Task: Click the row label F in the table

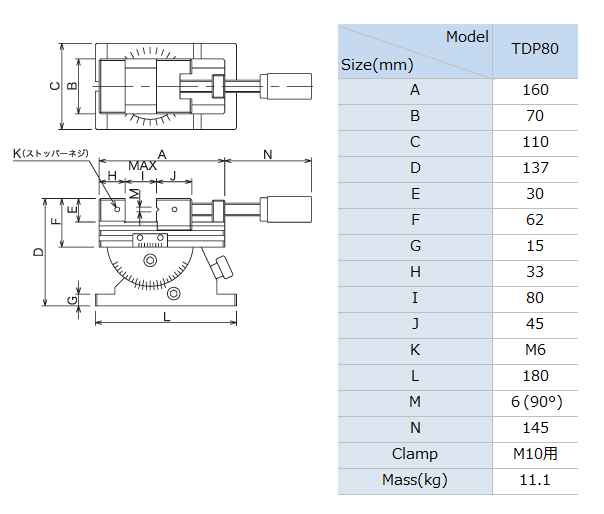Action: pos(415,220)
